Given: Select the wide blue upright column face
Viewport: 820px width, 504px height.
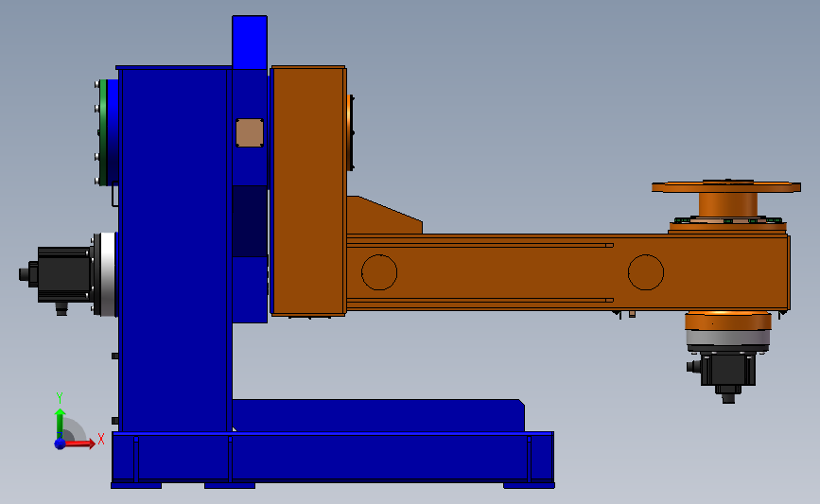Looking at the screenshot, I should point(173,250).
